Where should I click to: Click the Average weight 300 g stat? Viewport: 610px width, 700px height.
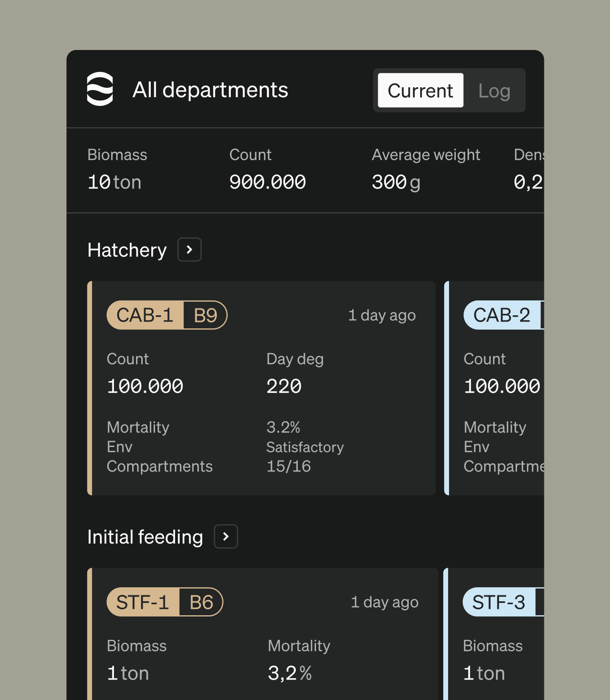(426, 169)
